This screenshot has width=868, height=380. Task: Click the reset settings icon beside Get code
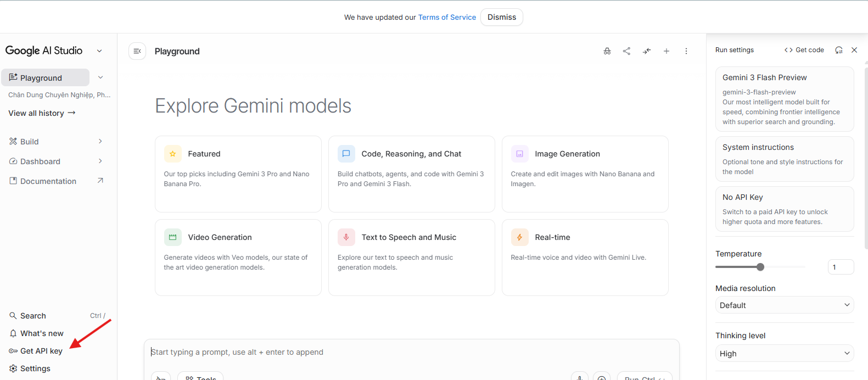tap(838, 50)
